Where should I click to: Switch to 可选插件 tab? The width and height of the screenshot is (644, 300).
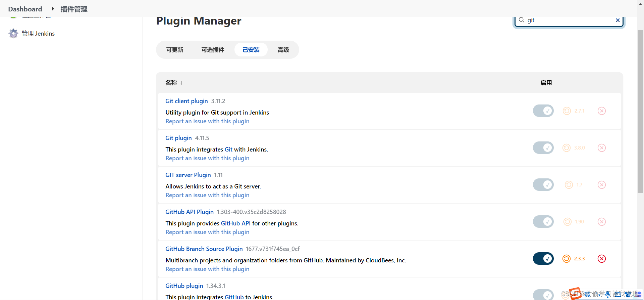click(x=213, y=50)
